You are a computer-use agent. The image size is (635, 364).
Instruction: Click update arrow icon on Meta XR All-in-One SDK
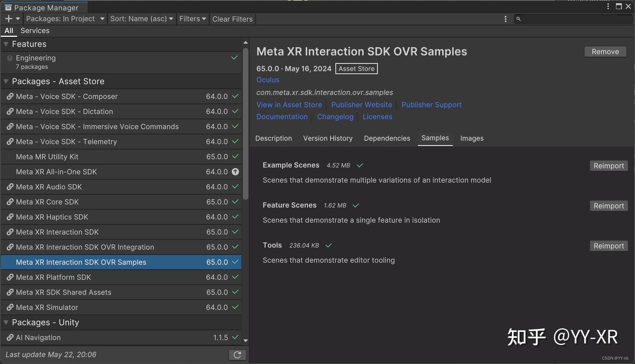point(235,172)
